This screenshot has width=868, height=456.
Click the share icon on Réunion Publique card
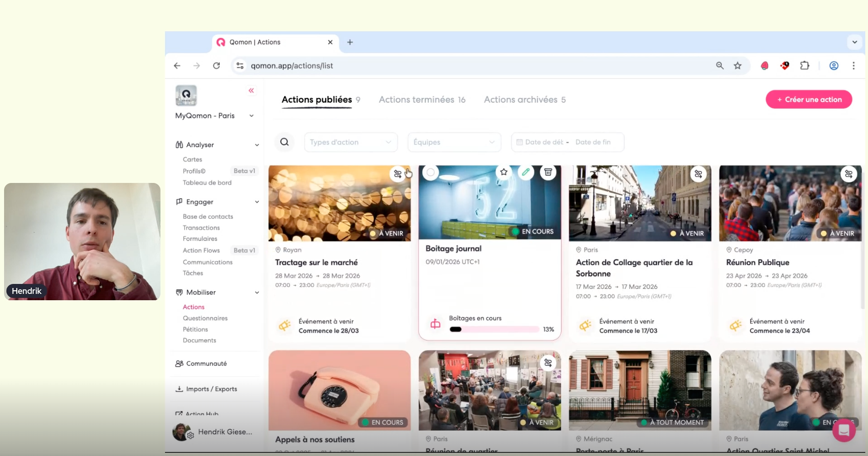(x=849, y=174)
